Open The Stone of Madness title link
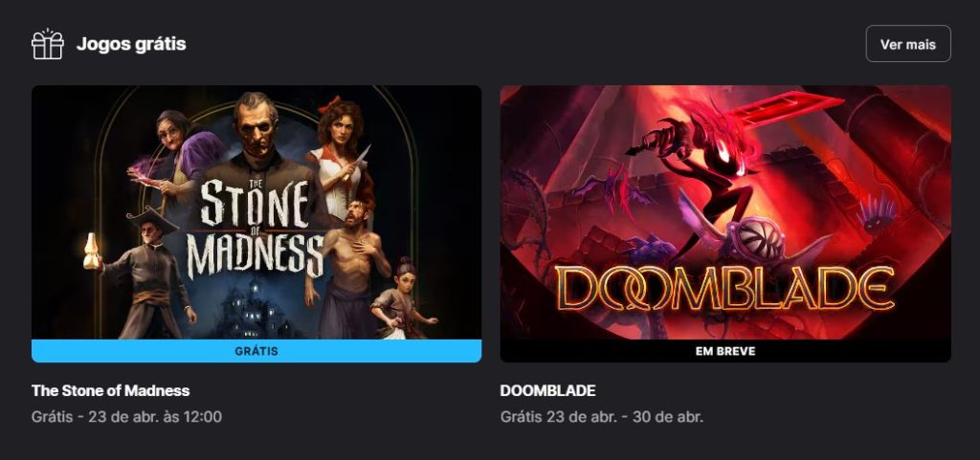The height and width of the screenshot is (460, 980). (x=111, y=391)
